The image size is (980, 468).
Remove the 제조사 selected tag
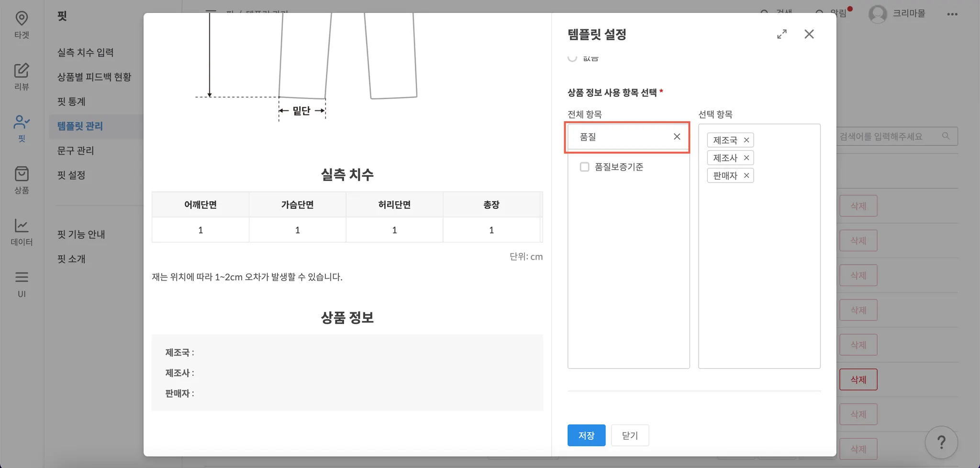click(x=746, y=158)
